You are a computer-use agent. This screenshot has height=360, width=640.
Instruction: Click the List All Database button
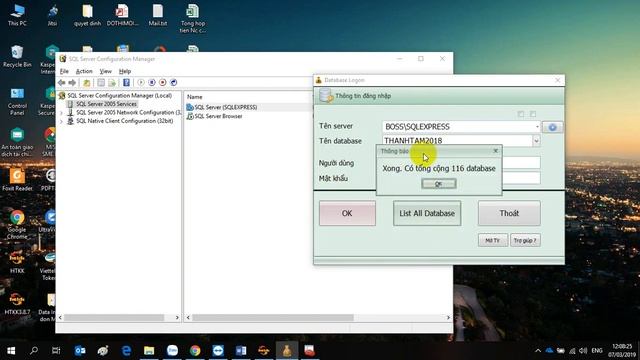[x=427, y=213]
